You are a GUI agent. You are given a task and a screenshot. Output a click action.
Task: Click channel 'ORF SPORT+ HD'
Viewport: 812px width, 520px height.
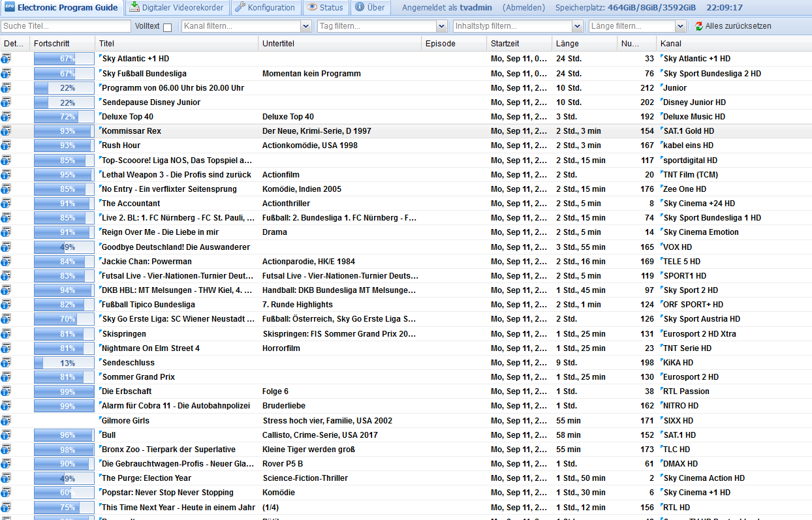[693, 305]
